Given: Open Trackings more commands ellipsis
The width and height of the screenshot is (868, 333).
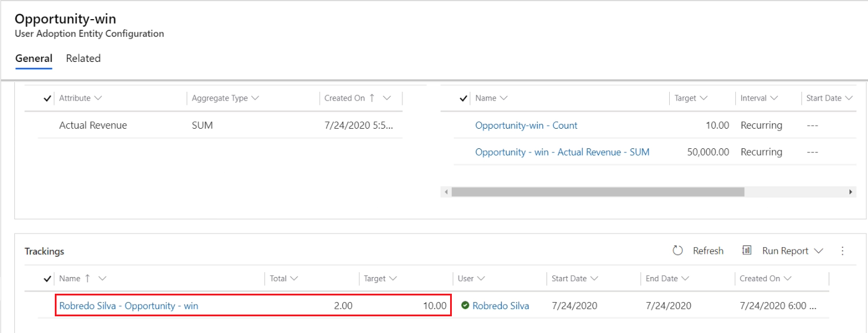Looking at the screenshot, I should click(842, 251).
